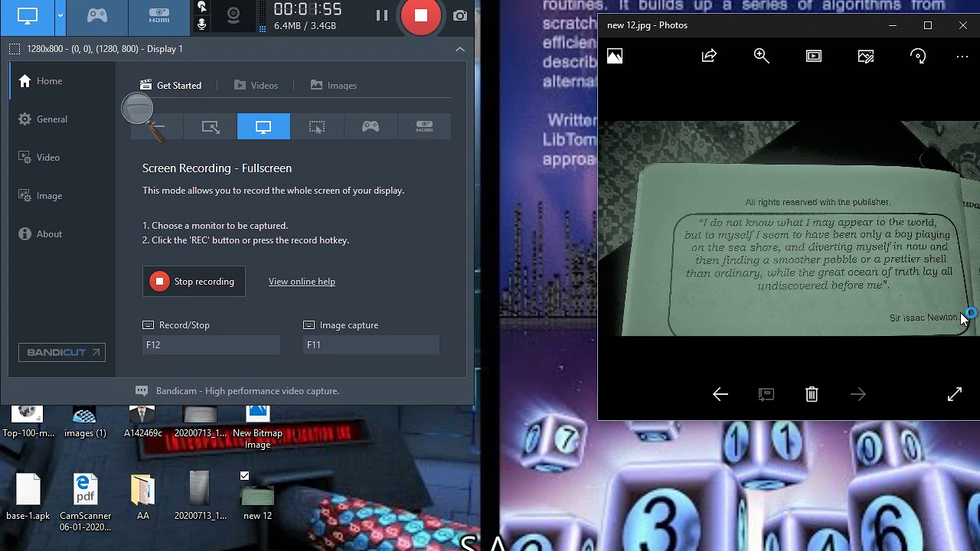Collapse the Display 1 capture area bar

coord(459,49)
